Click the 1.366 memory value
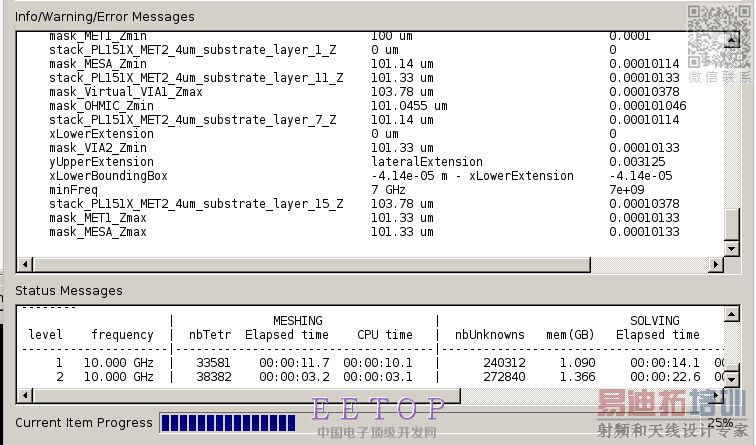The image size is (756, 445). click(577, 377)
